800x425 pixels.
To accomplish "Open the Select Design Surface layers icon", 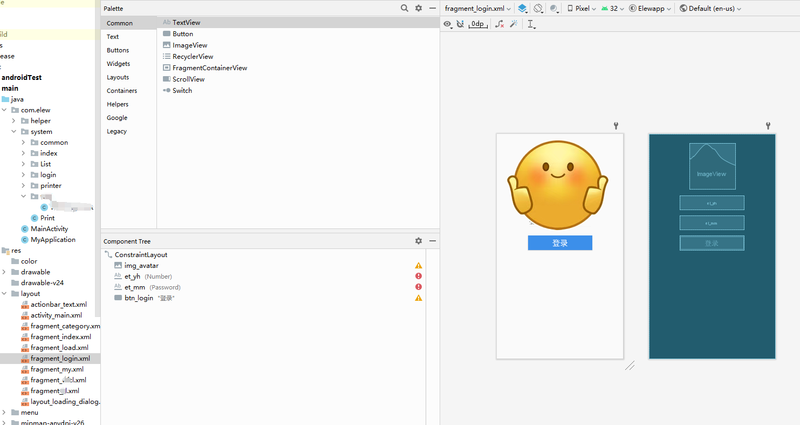I will pyautogui.click(x=522, y=8).
